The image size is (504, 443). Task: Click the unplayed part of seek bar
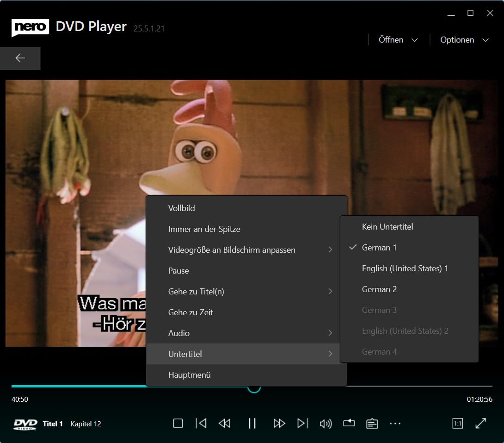pyautogui.click(x=419, y=386)
